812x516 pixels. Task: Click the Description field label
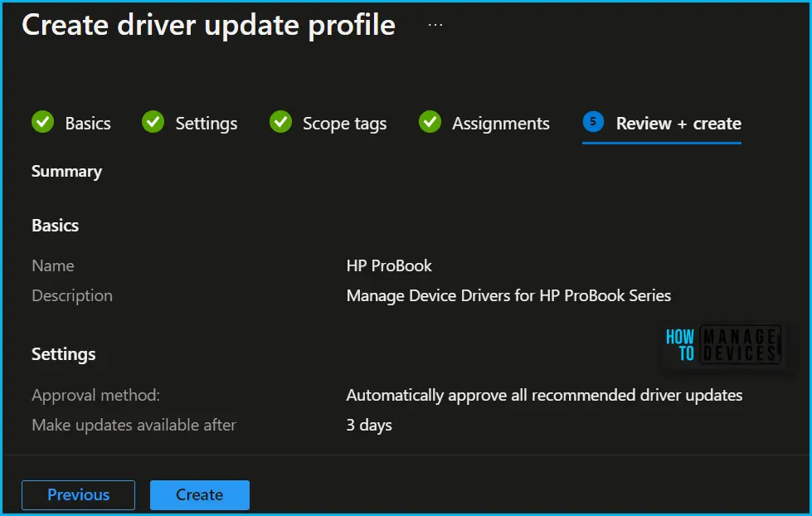point(72,296)
